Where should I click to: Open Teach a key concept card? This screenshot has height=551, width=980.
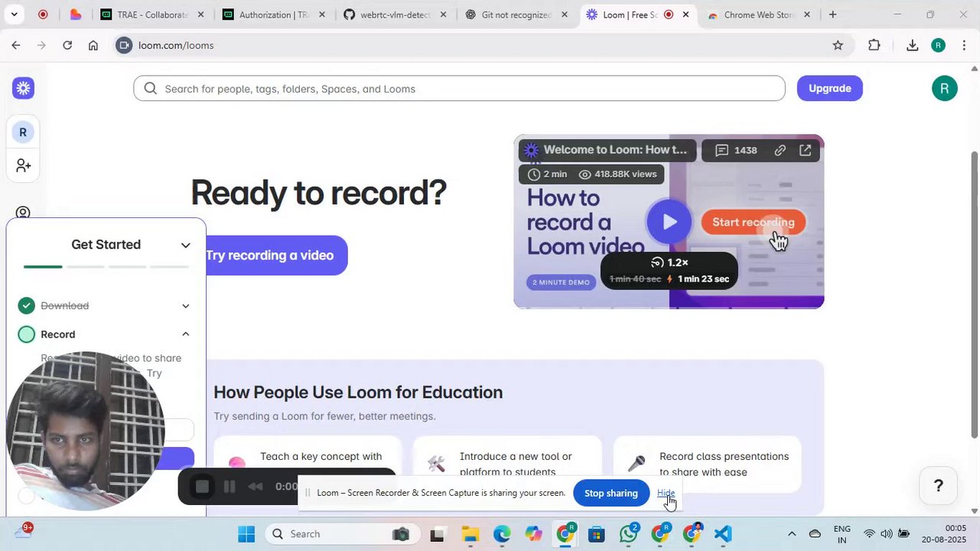(308, 465)
